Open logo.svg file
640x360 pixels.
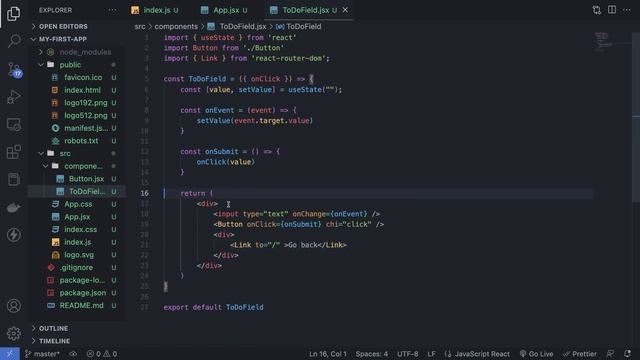tap(77, 255)
